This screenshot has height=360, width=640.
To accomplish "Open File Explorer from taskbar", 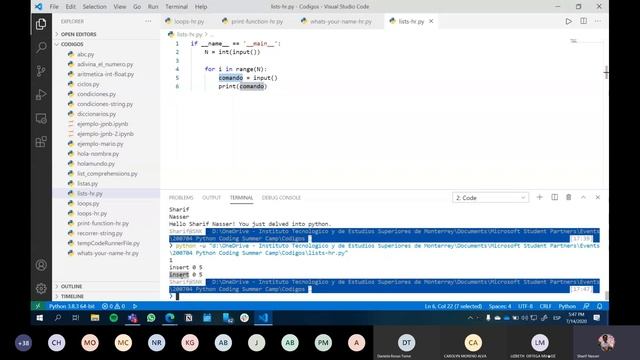I will (95, 318).
